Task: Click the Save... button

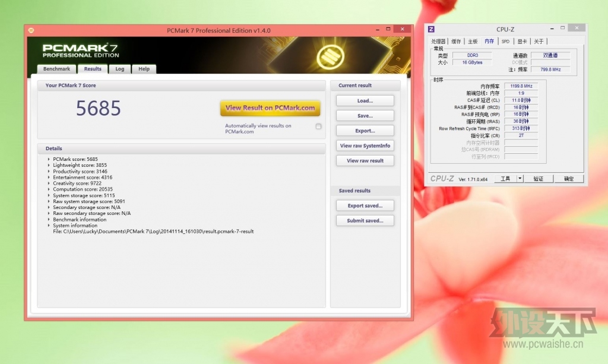Action: click(x=365, y=116)
